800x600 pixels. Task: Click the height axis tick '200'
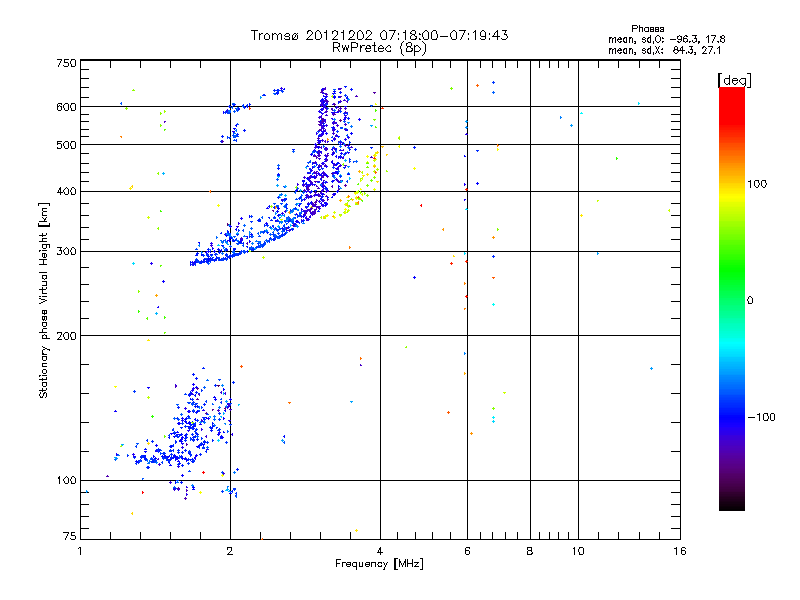coord(66,336)
